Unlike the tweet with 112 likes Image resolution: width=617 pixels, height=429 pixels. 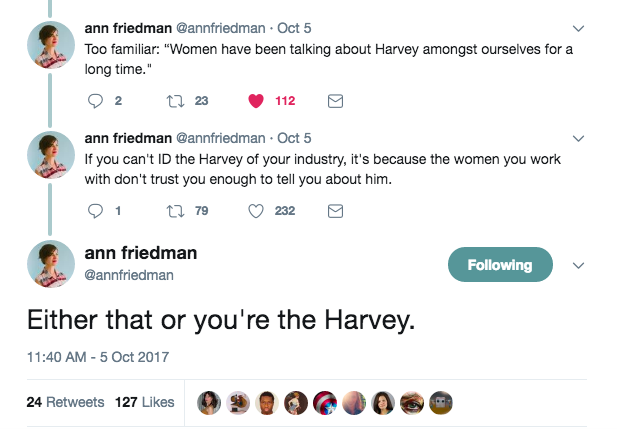click(254, 101)
